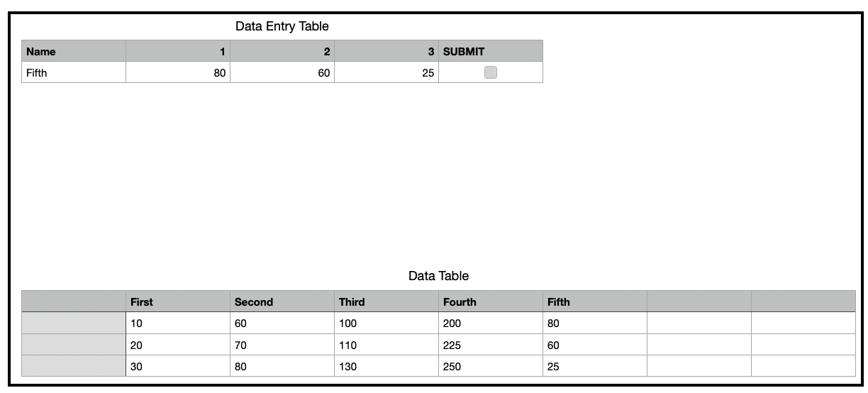Select the First column header
Viewport: 868px width, 393px height.
[x=178, y=301]
